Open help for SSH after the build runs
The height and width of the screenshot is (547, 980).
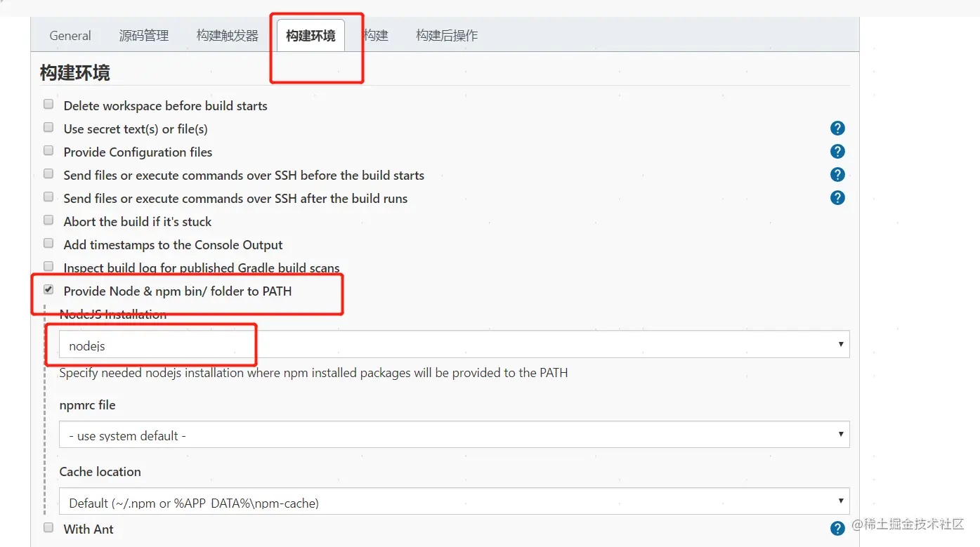click(x=837, y=198)
